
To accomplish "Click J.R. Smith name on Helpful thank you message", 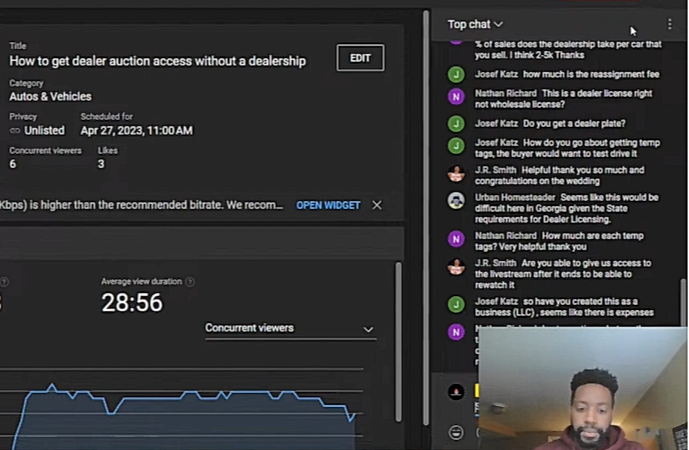I will click(x=495, y=170).
